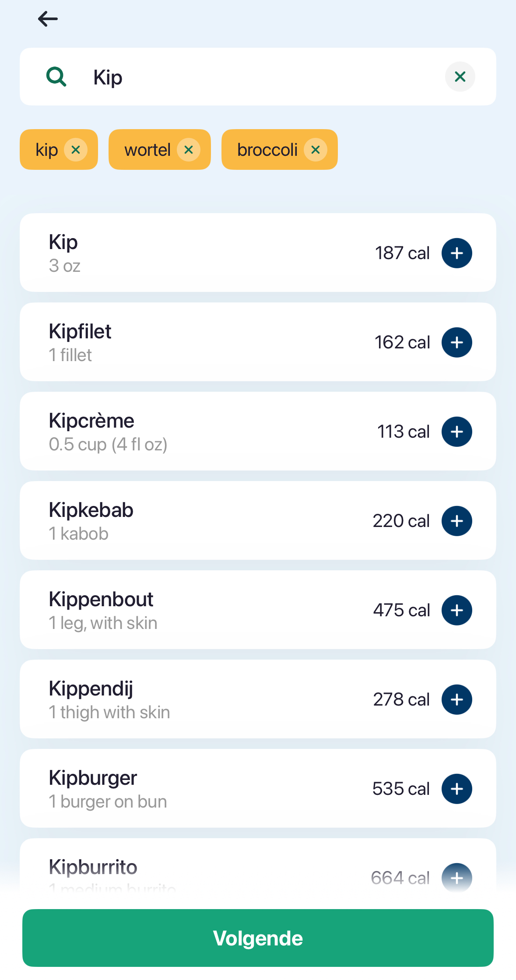This screenshot has width=516, height=980.
Task: Remove the wortel ingredient chip
Action: coord(189,150)
